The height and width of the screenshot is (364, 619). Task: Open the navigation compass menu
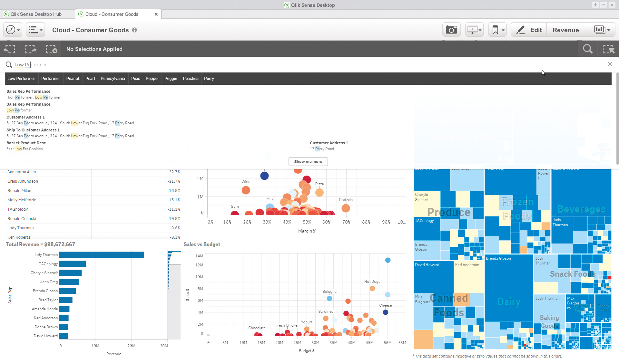13,30
